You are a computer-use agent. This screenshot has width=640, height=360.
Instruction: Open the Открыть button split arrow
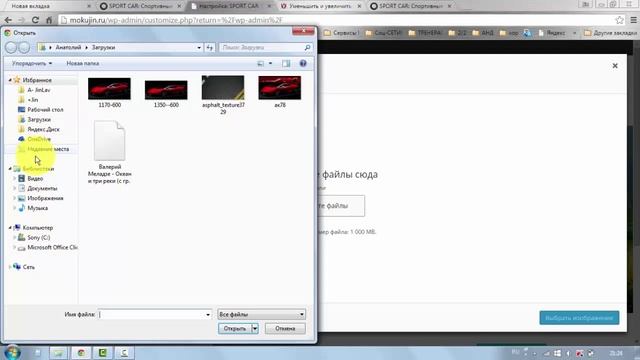(255, 329)
